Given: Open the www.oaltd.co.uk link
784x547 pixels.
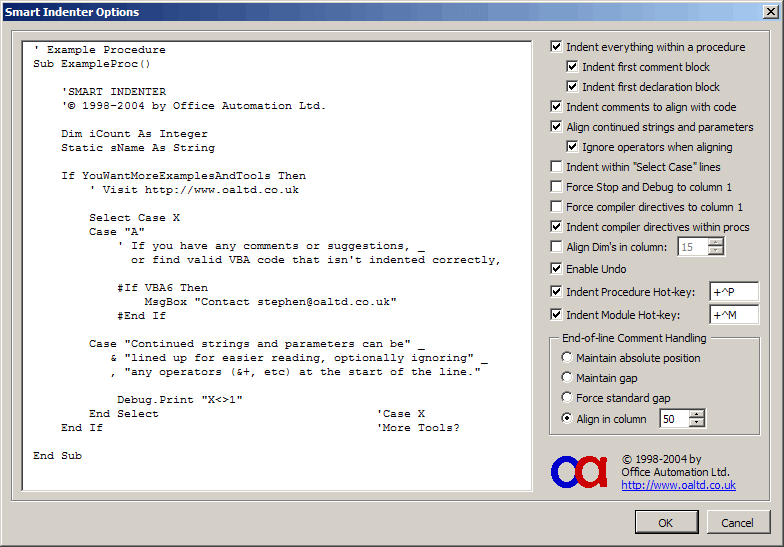Looking at the screenshot, I should tap(678, 485).
